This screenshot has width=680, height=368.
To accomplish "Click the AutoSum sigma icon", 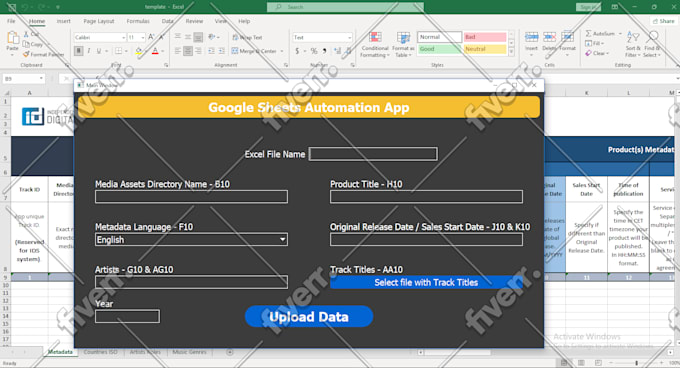I will point(588,33).
